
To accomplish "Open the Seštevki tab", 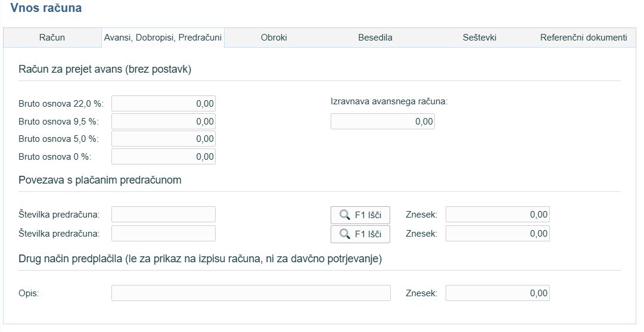I will [x=479, y=38].
